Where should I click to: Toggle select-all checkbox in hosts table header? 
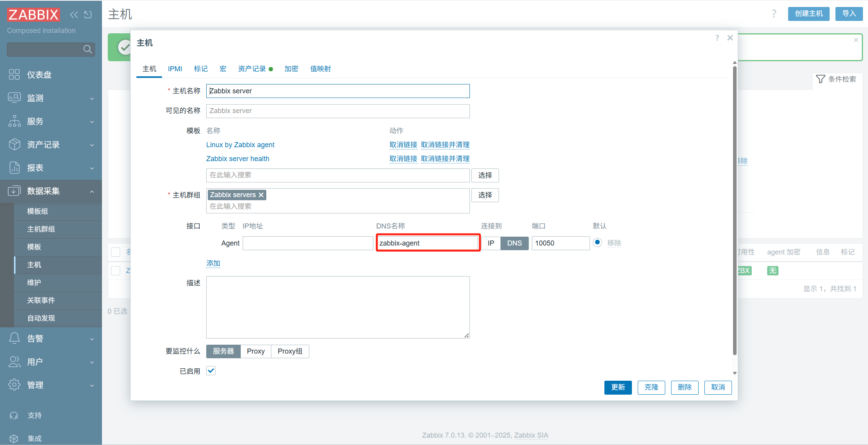pos(116,252)
